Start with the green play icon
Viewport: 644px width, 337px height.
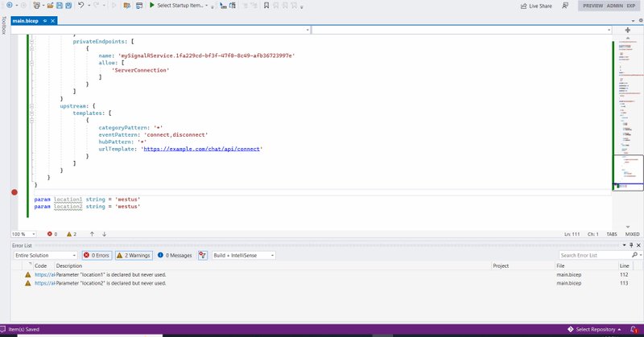click(152, 5)
